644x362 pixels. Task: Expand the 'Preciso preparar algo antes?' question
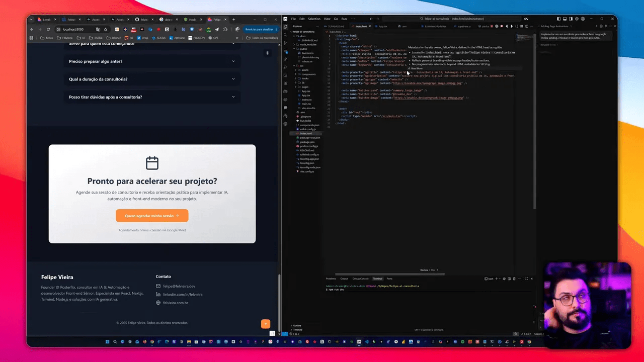pyautogui.click(x=152, y=61)
